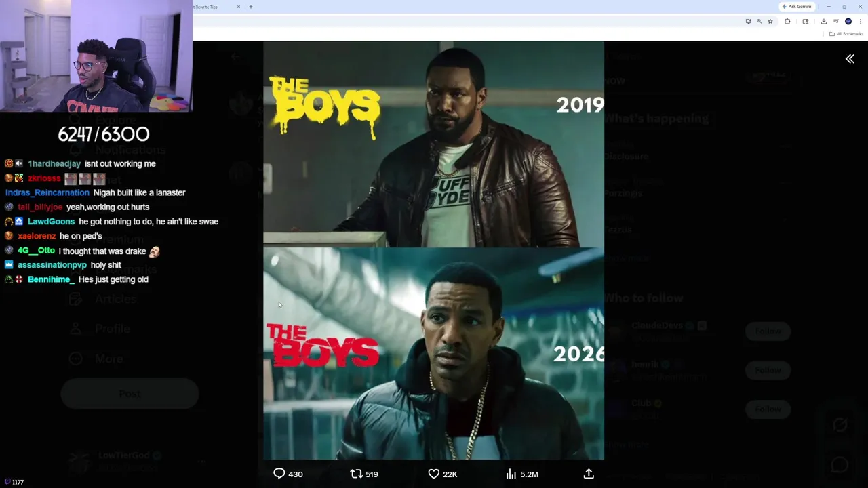Click the badge icon beside 1hardheadjay
The width and height of the screenshot is (868, 488).
pos(9,163)
